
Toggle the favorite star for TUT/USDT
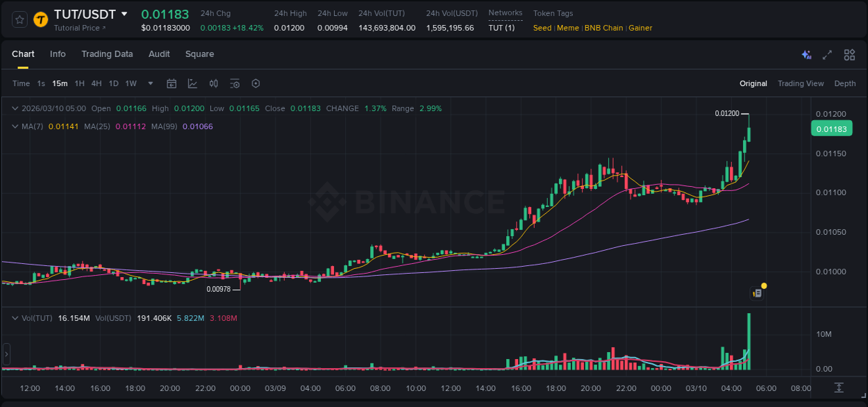(x=19, y=19)
